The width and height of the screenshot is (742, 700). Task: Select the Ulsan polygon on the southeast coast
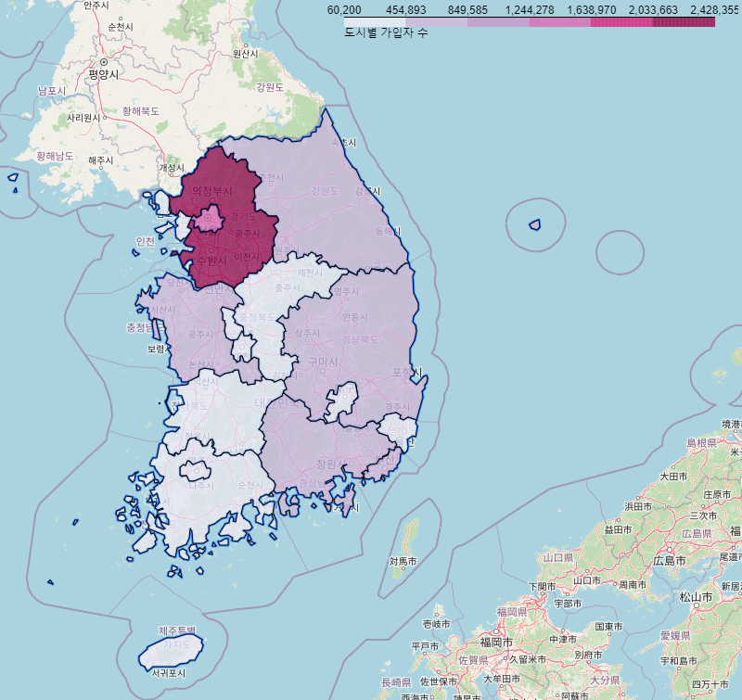400,430
